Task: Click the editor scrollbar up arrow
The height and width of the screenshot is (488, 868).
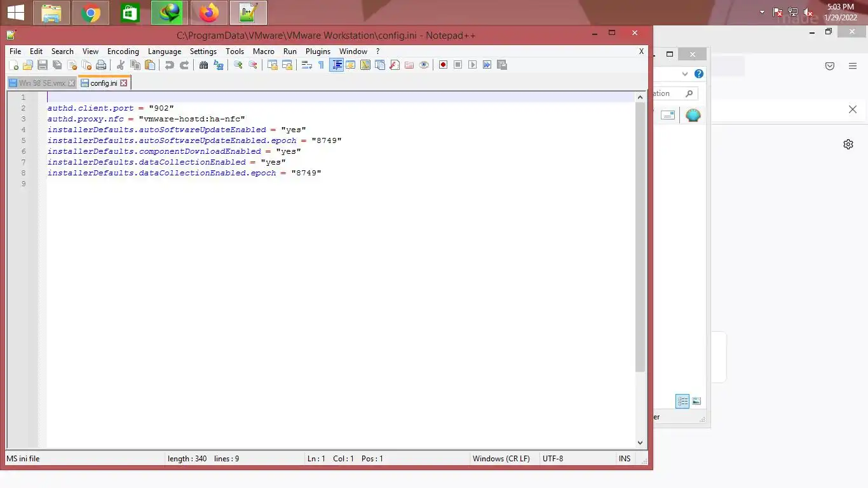Action: pyautogui.click(x=640, y=97)
